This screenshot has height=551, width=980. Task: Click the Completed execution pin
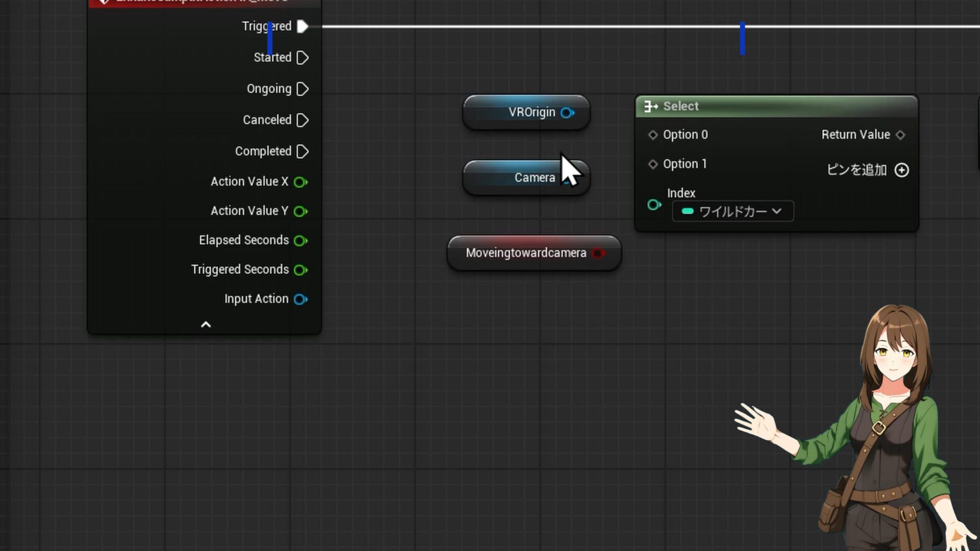click(x=302, y=152)
